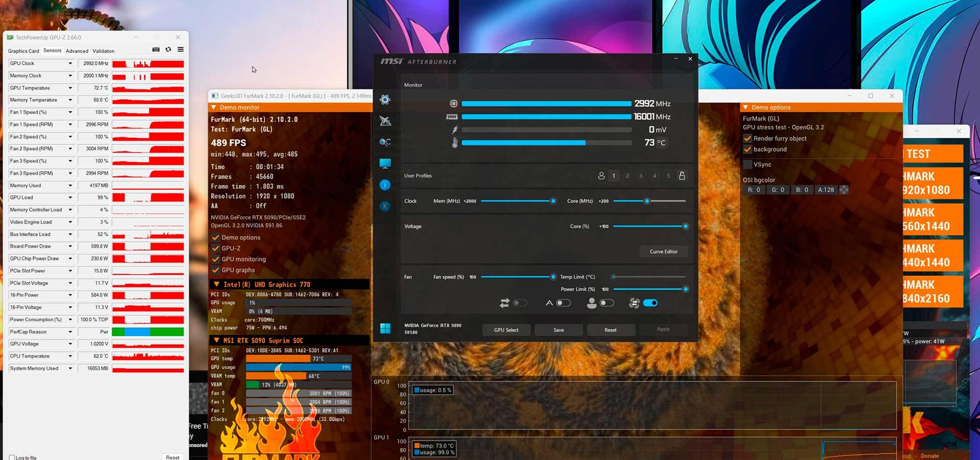
Task: Click the GPU Select button in Afterburner
Action: pos(506,330)
